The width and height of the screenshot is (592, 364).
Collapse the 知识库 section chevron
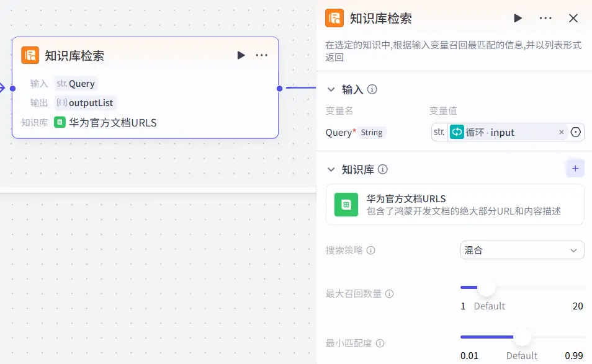click(331, 169)
